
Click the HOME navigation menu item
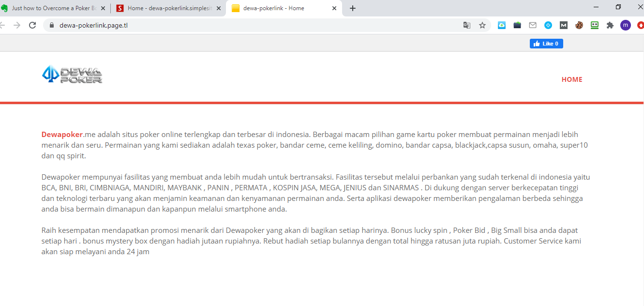click(572, 79)
